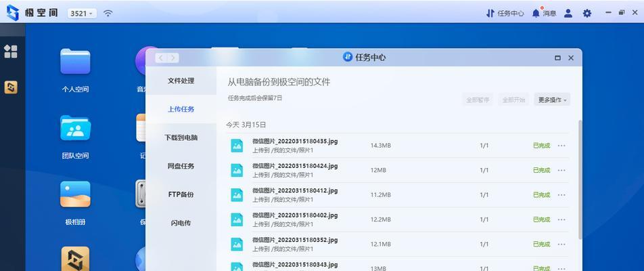Open the 个人空间 folder icon

pyautogui.click(x=75, y=61)
